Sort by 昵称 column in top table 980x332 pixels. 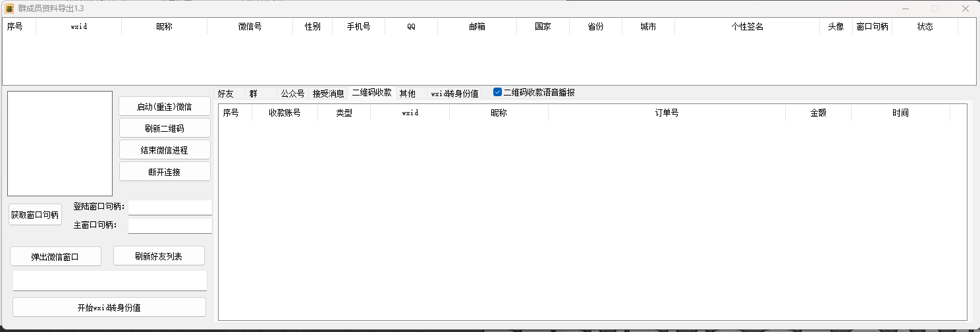click(164, 27)
